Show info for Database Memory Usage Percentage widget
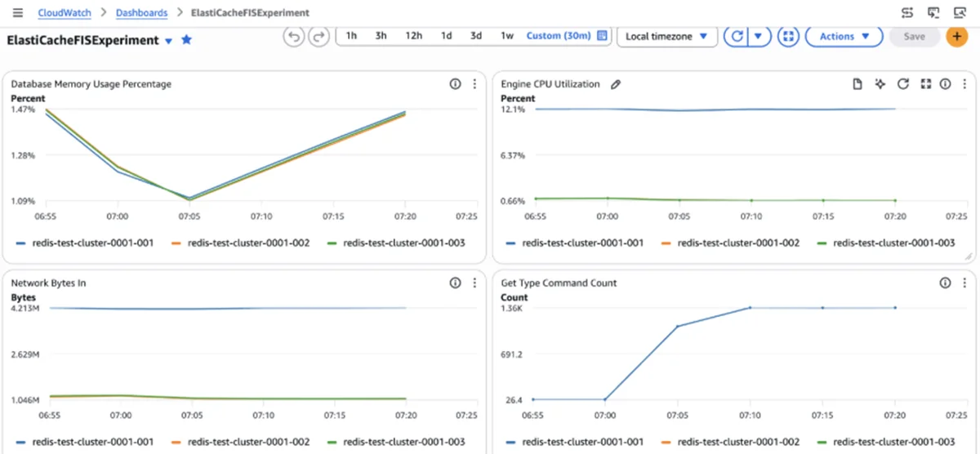 tap(456, 84)
